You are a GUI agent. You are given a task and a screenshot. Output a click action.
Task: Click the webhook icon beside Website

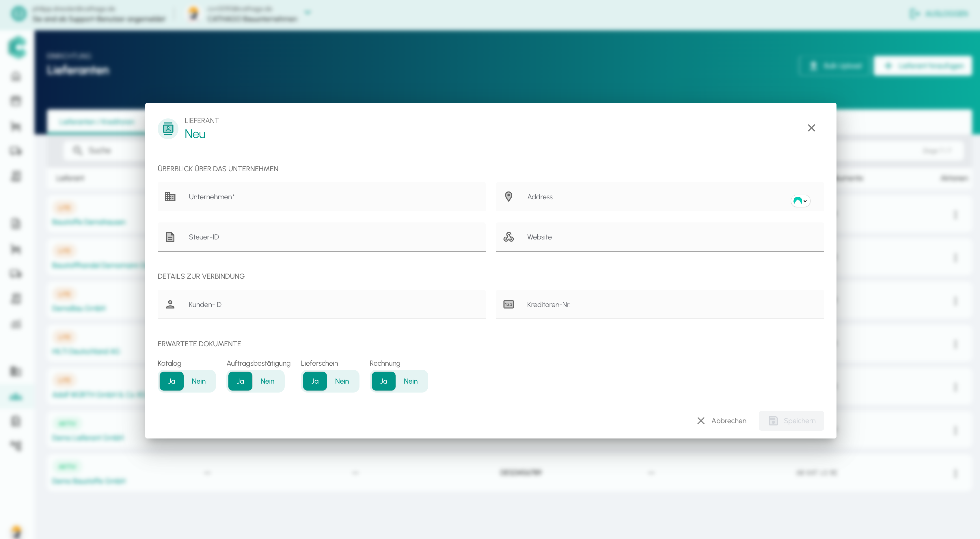tap(508, 237)
